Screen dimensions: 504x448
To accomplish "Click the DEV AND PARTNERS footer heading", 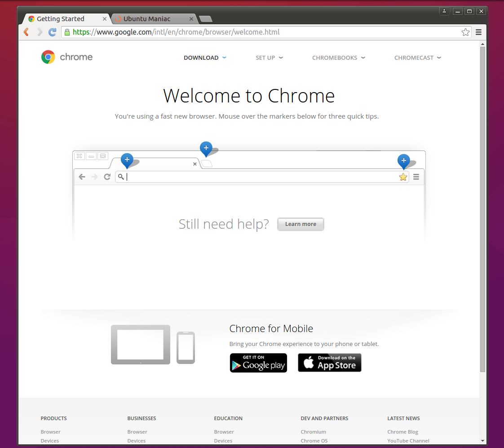I will click(324, 418).
